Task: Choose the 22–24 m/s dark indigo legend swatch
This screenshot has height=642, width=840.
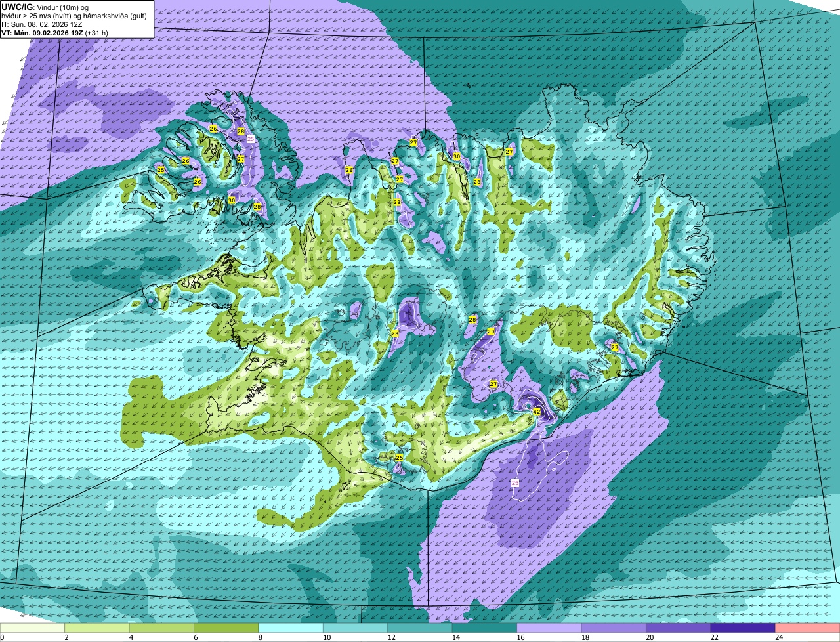Action: pyautogui.click(x=744, y=628)
